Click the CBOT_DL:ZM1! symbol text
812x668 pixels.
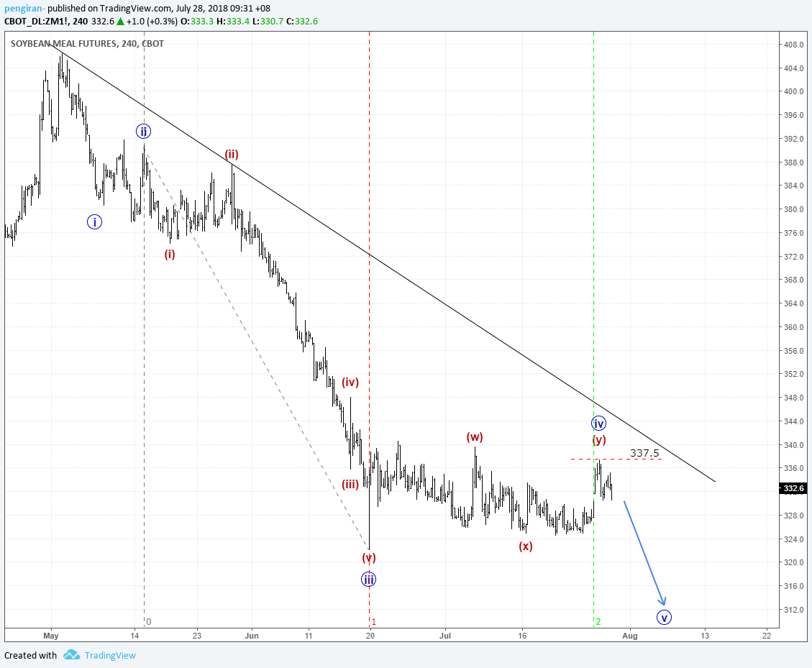pos(36,22)
